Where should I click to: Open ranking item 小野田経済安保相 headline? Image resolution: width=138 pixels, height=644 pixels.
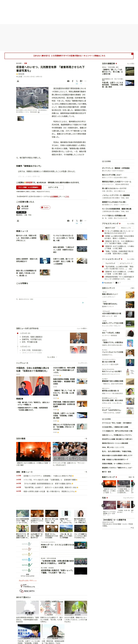tap(119, 278)
